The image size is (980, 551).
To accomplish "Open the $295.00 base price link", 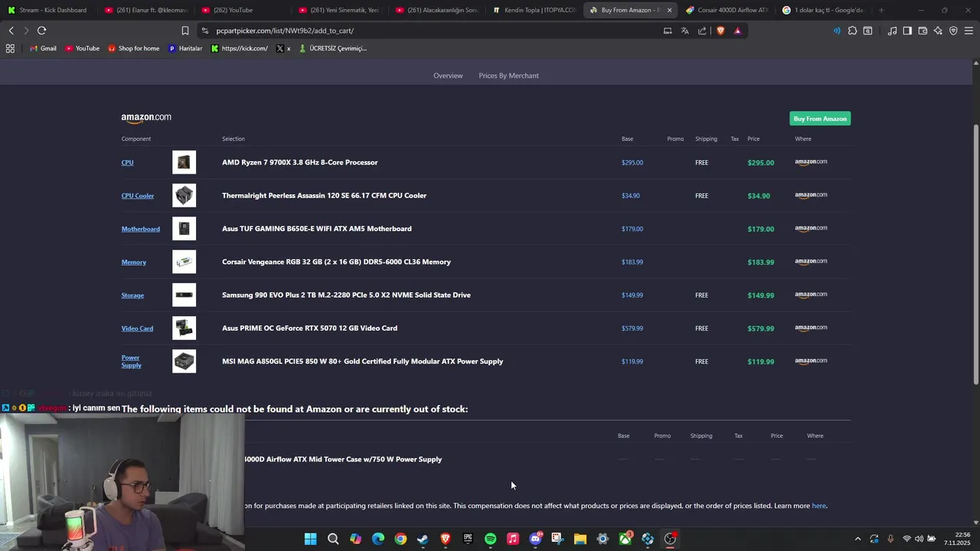I will (632, 162).
